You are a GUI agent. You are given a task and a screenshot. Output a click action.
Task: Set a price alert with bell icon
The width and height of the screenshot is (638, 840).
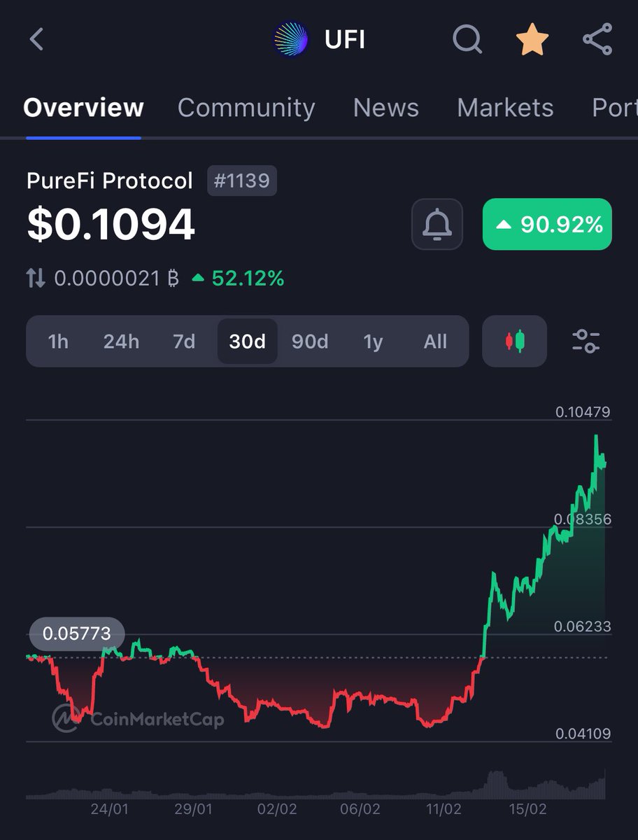coord(437,224)
